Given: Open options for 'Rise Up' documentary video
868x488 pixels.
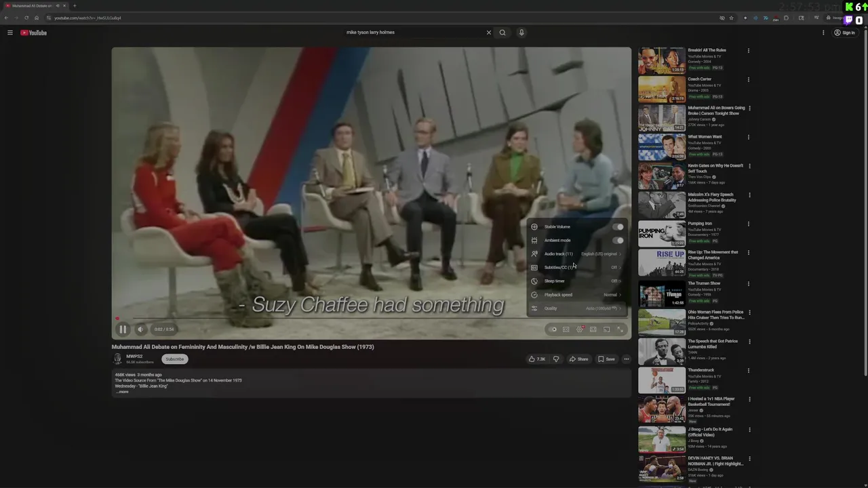Looking at the screenshot, I should tap(749, 253).
